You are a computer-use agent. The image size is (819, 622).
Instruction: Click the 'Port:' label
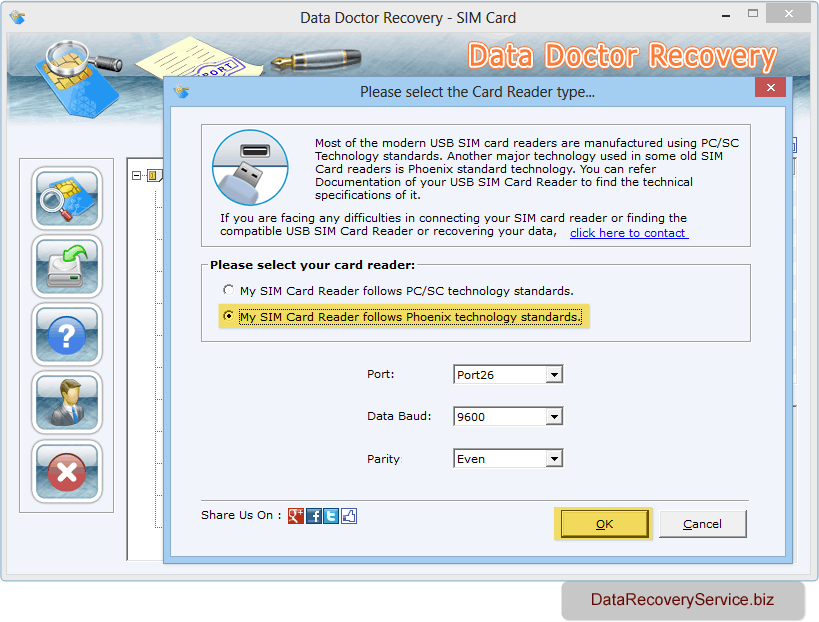pos(381,374)
